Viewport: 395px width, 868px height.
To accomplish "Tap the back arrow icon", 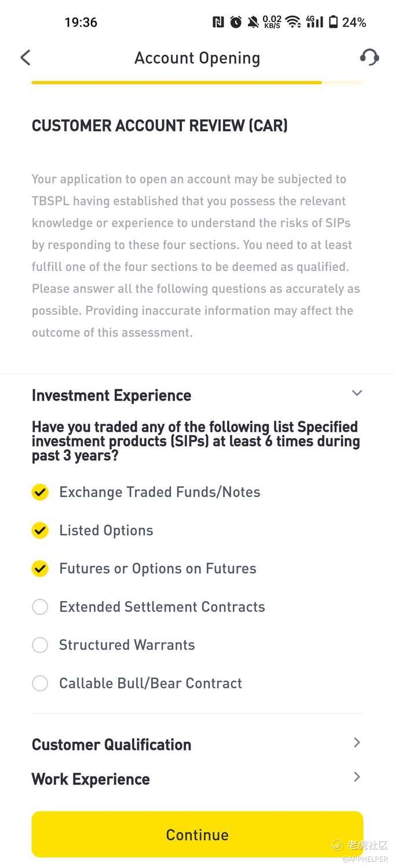I will point(25,58).
